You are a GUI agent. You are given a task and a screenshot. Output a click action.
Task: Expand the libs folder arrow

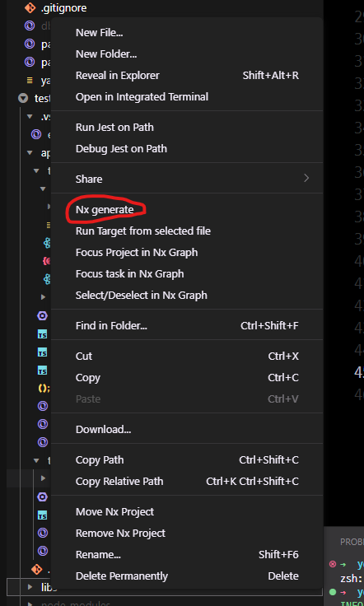[30, 587]
